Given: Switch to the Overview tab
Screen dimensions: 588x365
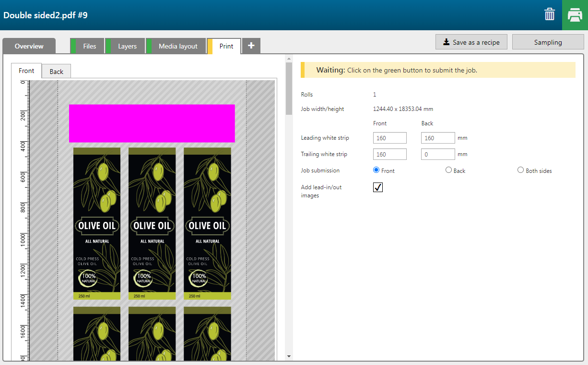Looking at the screenshot, I should tap(29, 47).
